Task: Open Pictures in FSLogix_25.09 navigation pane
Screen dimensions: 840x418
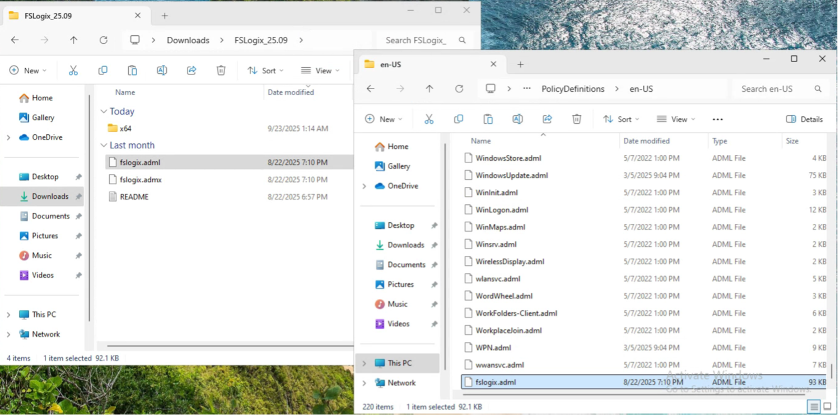Action: [x=44, y=236]
